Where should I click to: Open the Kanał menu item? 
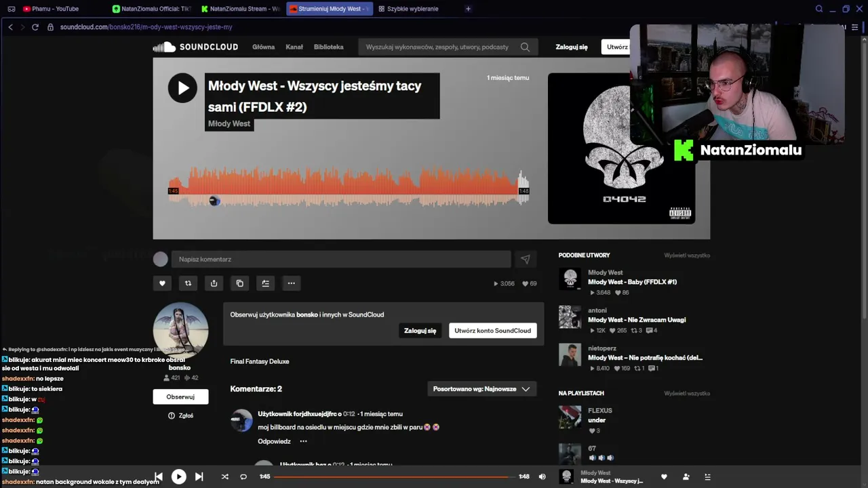294,47
